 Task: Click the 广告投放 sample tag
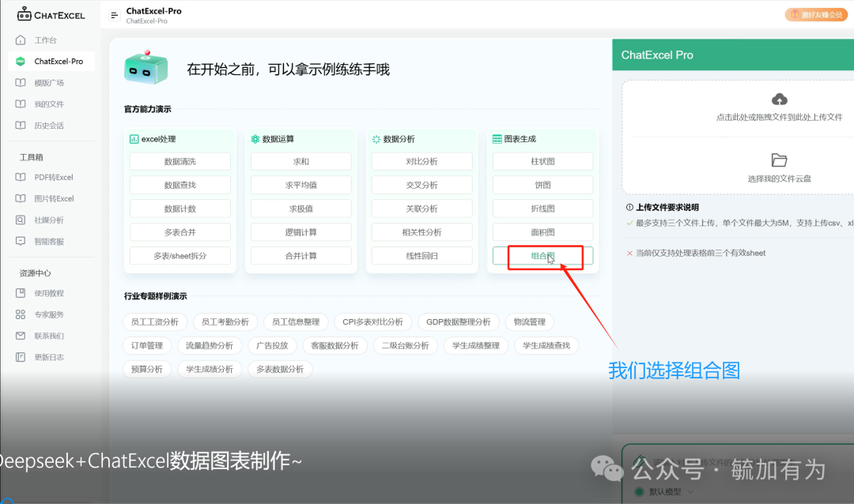272,345
